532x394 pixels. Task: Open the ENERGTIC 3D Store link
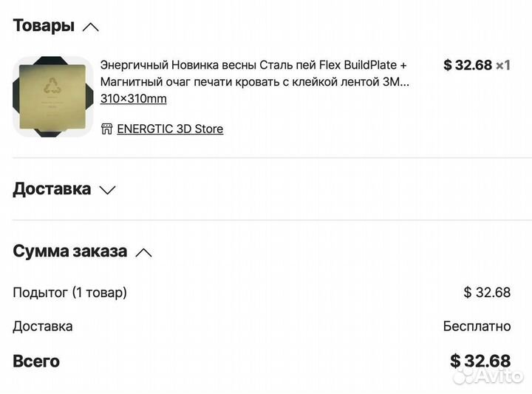pyautogui.click(x=170, y=129)
